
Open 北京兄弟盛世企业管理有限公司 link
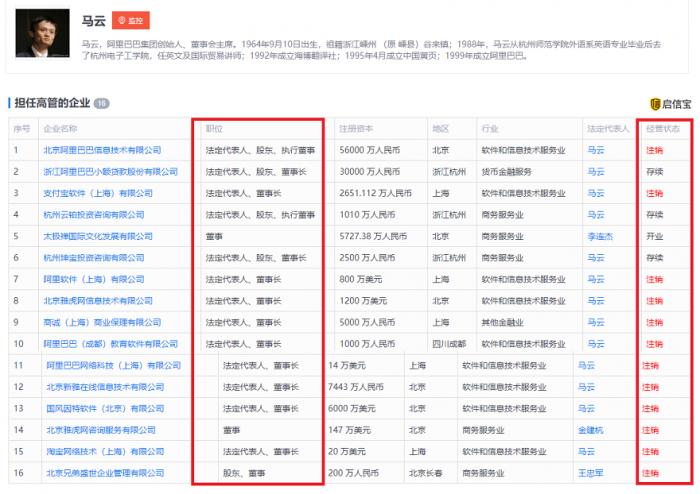tap(105, 473)
